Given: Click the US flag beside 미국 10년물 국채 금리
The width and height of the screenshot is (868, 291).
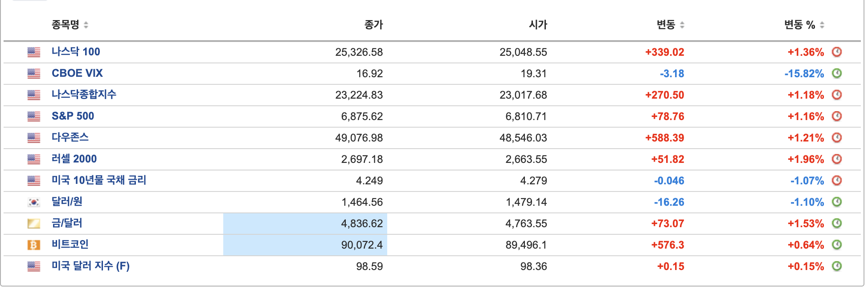Looking at the screenshot, I should tap(34, 181).
